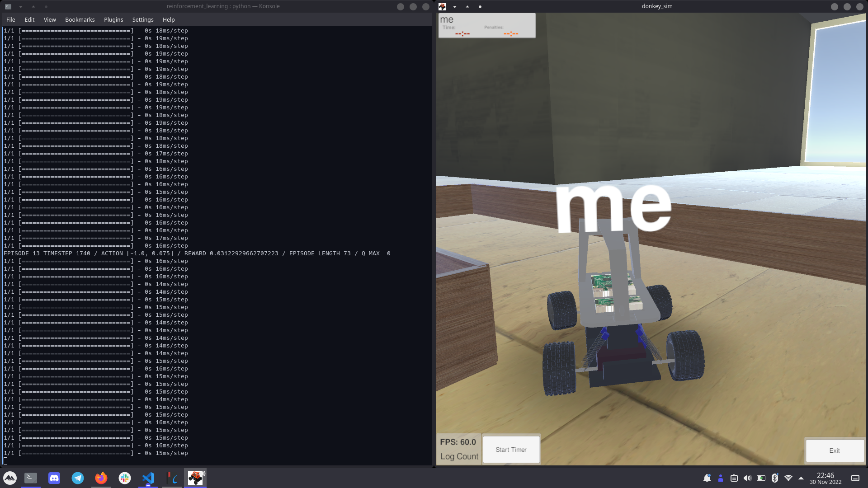The width and height of the screenshot is (868, 488).
Task: Open the Settings menu in Konsole
Action: coord(143,20)
